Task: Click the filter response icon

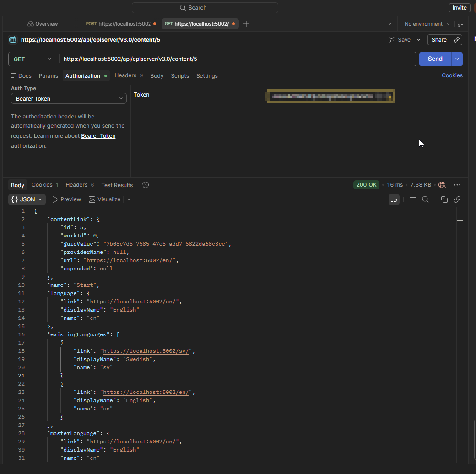Action: coord(412,199)
